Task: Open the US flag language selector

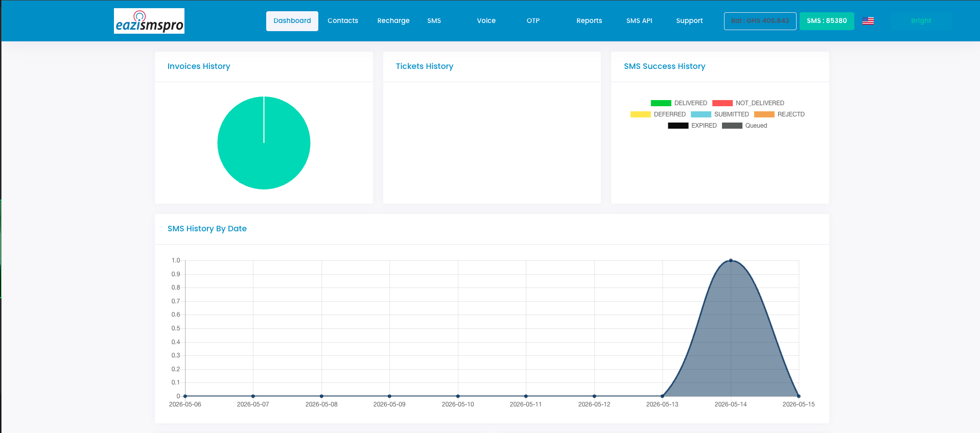Action: coord(868,21)
